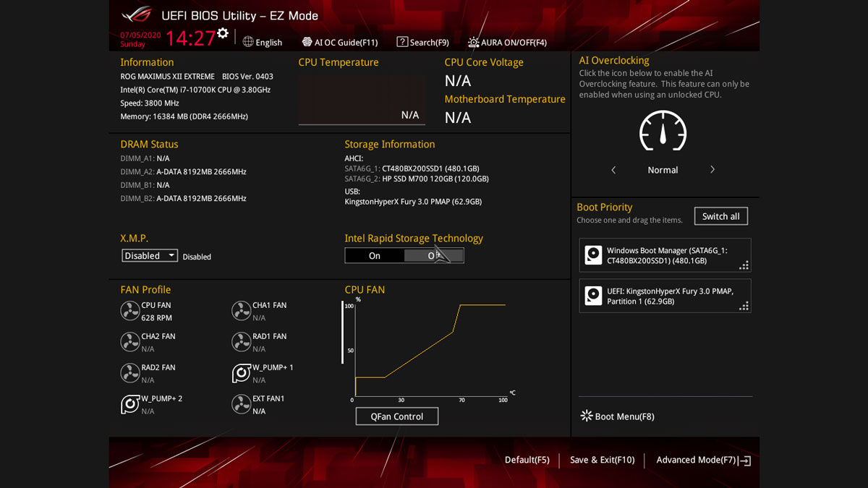The height and width of the screenshot is (488, 868).
Task: Open QFan Control
Action: 397,416
